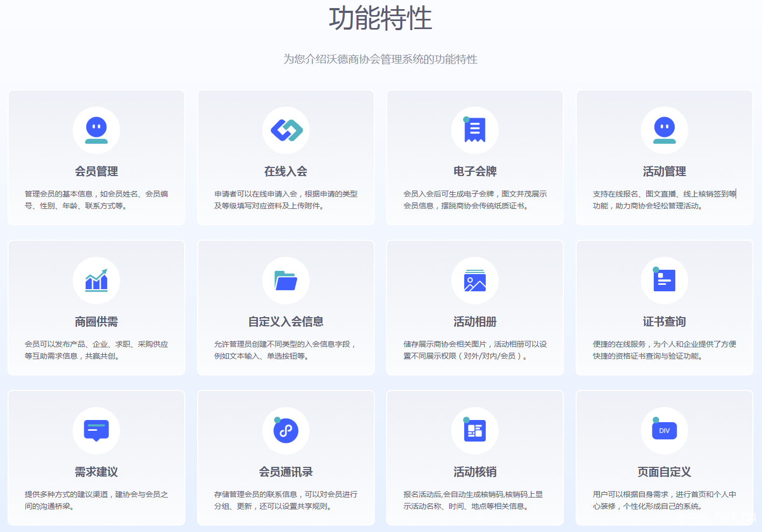
Task: Open the 电子会牌 card title
Action: 475,171
